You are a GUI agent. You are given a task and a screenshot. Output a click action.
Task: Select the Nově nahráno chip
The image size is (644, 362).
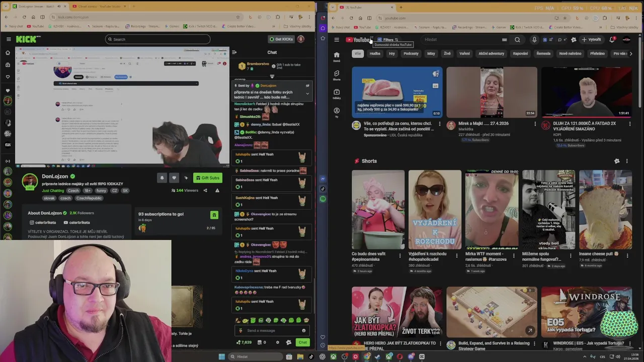[570, 53]
